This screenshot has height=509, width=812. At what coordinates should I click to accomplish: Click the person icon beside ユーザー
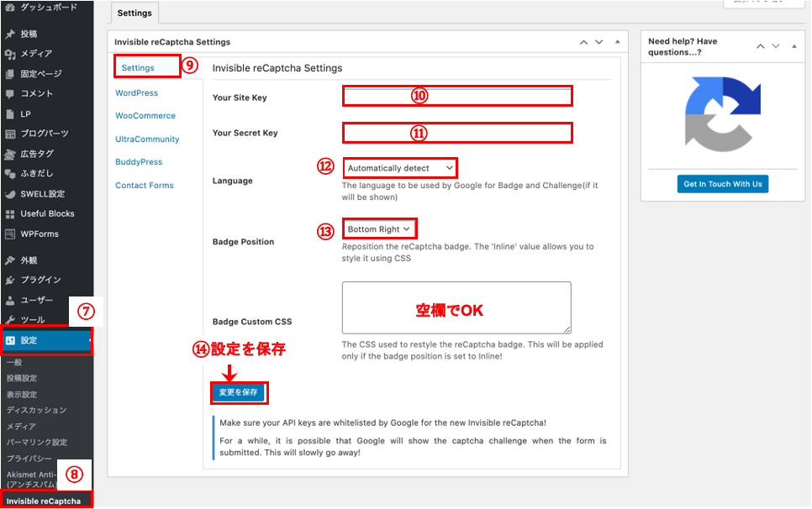[10, 301]
